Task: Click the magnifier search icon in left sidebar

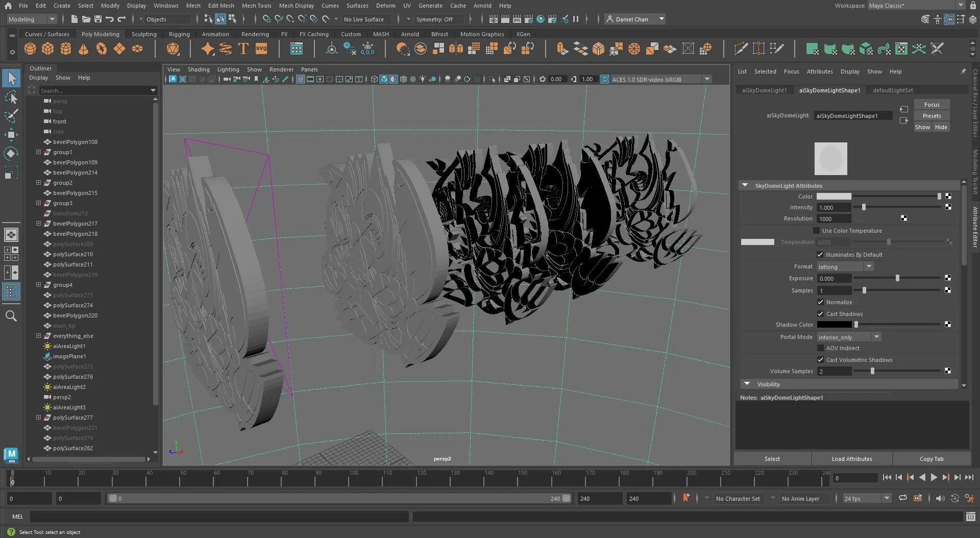Action: tap(11, 316)
